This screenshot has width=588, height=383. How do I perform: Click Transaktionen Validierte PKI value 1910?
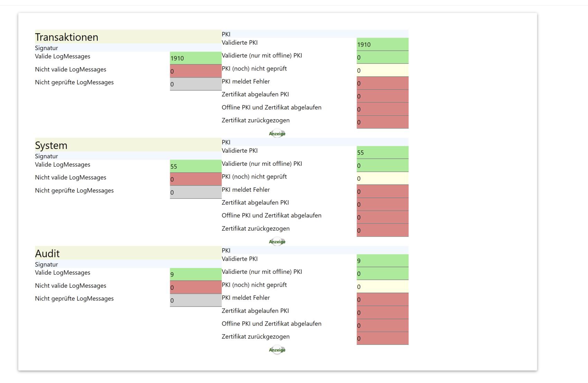click(383, 44)
